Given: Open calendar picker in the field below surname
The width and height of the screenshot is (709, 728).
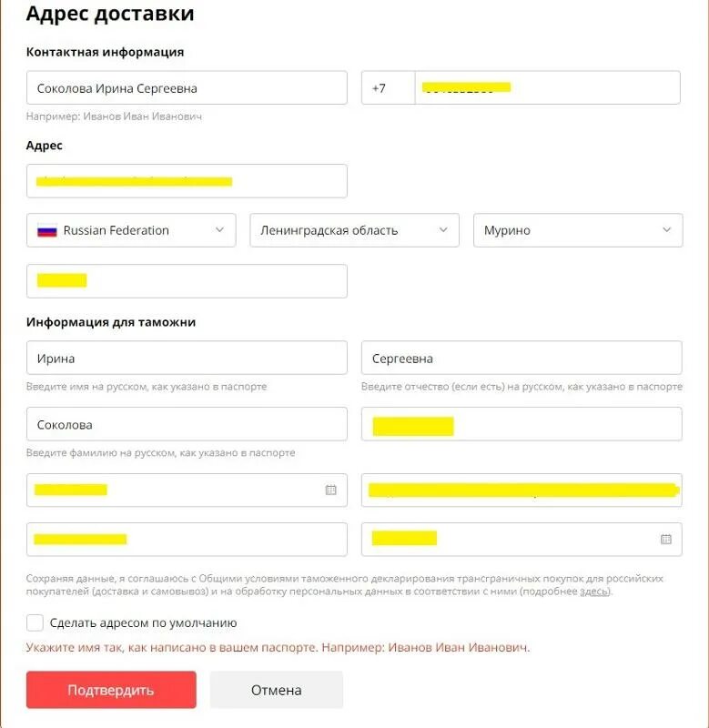Looking at the screenshot, I should (x=330, y=490).
